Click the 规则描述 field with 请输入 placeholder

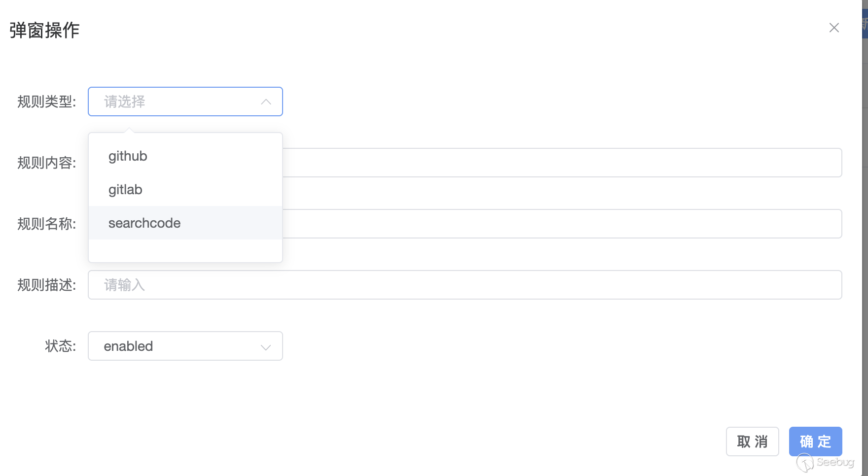pyautogui.click(x=464, y=285)
